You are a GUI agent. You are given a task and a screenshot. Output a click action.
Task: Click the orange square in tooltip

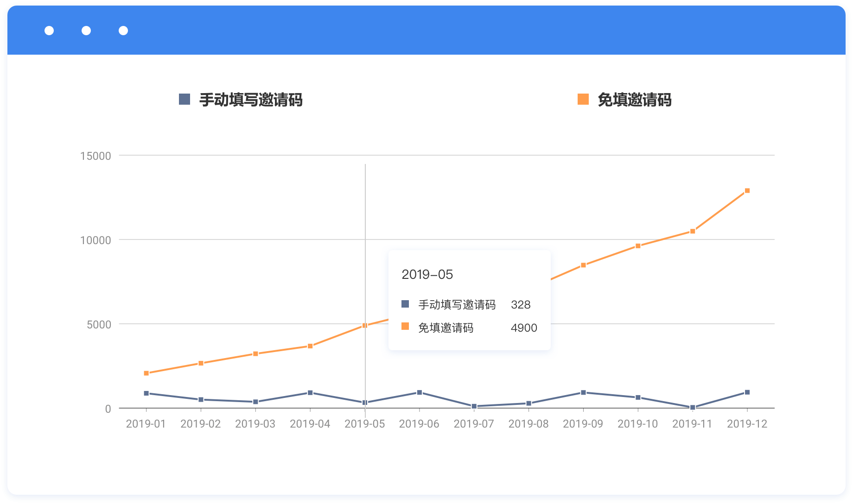pyautogui.click(x=405, y=326)
